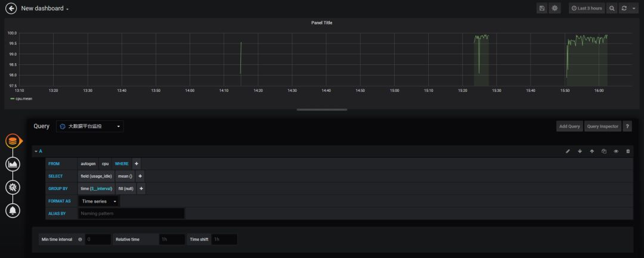
Task: Click the mean () aggregation segment
Action: pos(125,176)
